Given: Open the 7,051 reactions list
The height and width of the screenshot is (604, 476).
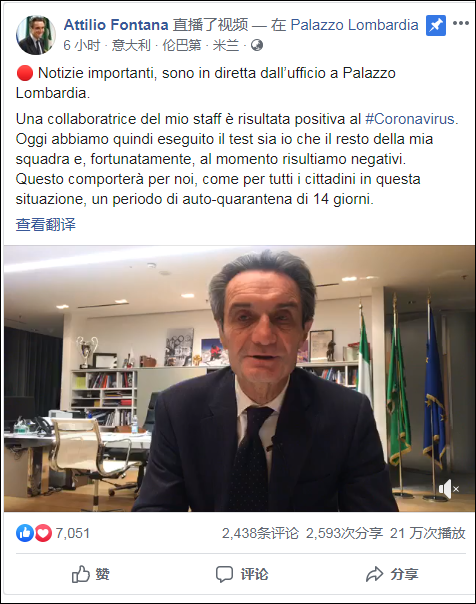Looking at the screenshot, I should pyautogui.click(x=73, y=533).
